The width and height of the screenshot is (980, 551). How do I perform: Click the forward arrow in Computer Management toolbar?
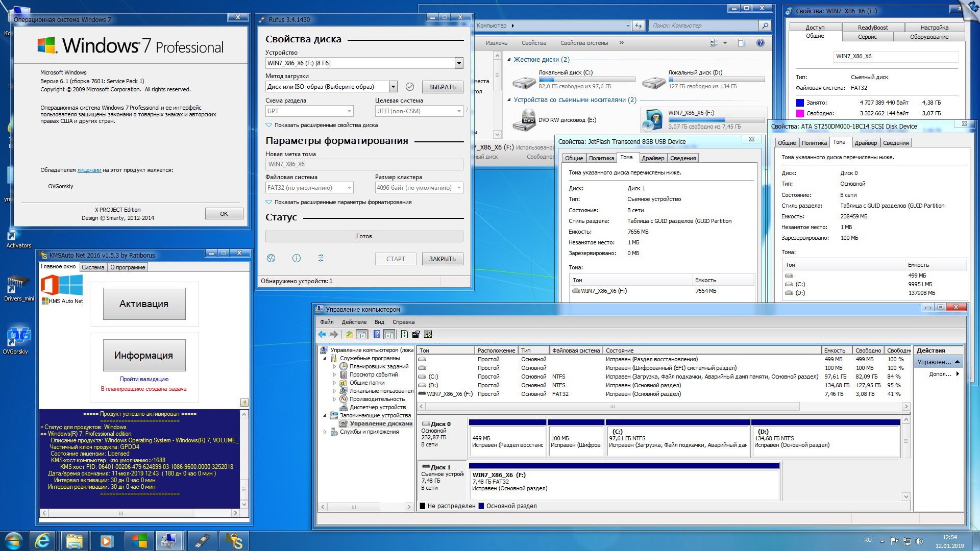click(334, 334)
